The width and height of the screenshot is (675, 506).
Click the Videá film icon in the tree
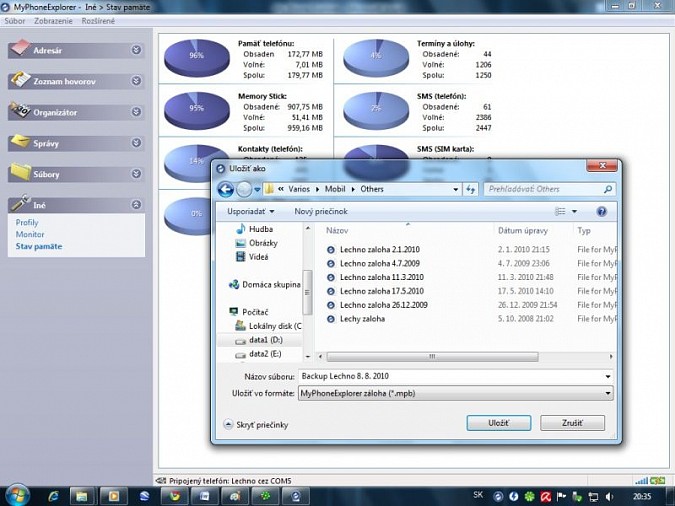[x=241, y=257]
